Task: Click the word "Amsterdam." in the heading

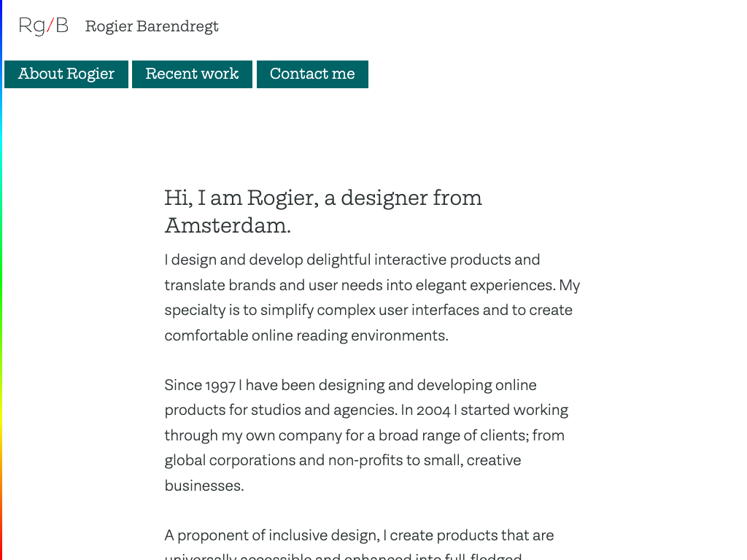Action: click(x=228, y=226)
